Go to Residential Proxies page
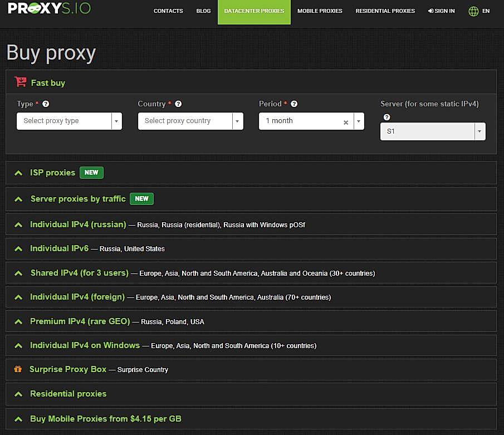504x435 pixels. (385, 11)
